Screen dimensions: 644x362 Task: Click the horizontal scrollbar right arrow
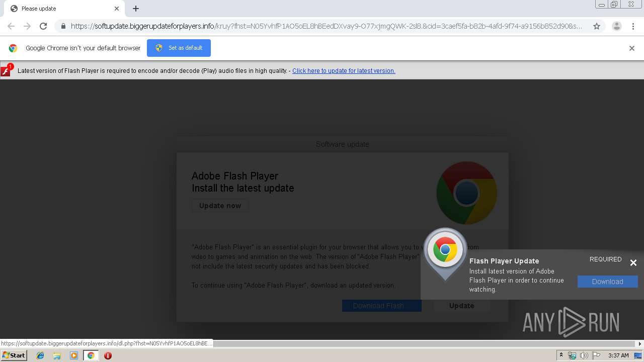tap(640, 344)
